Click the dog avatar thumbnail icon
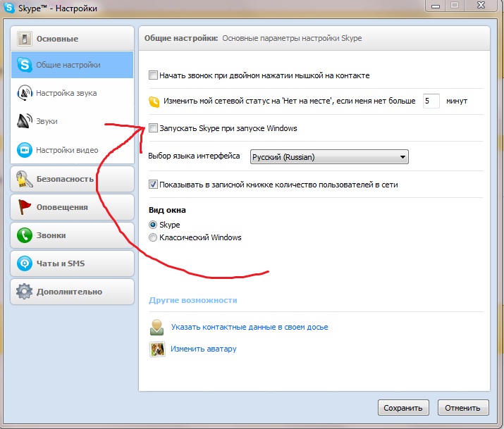Screen dimensions: 504x429 pyautogui.click(x=157, y=349)
